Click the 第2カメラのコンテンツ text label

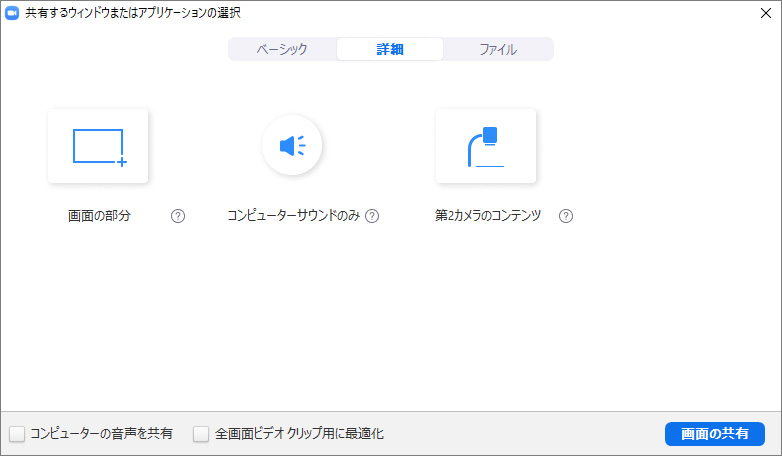488,216
